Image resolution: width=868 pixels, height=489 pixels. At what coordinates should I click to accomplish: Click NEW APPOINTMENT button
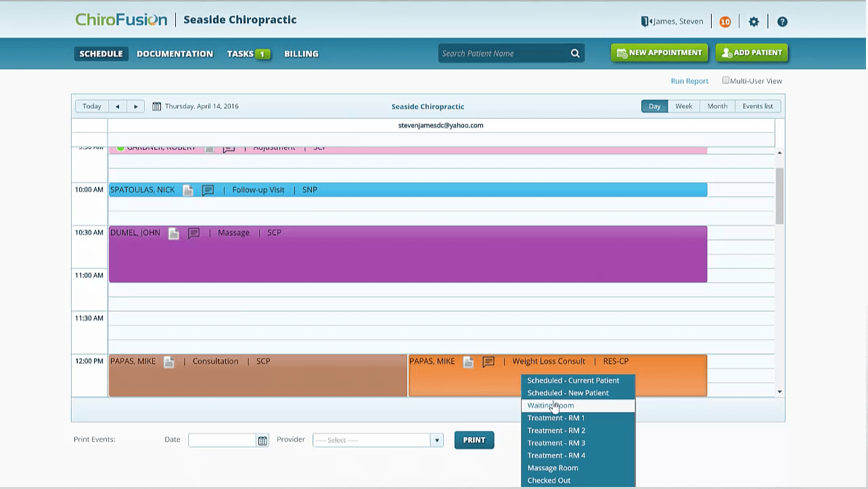[660, 53]
